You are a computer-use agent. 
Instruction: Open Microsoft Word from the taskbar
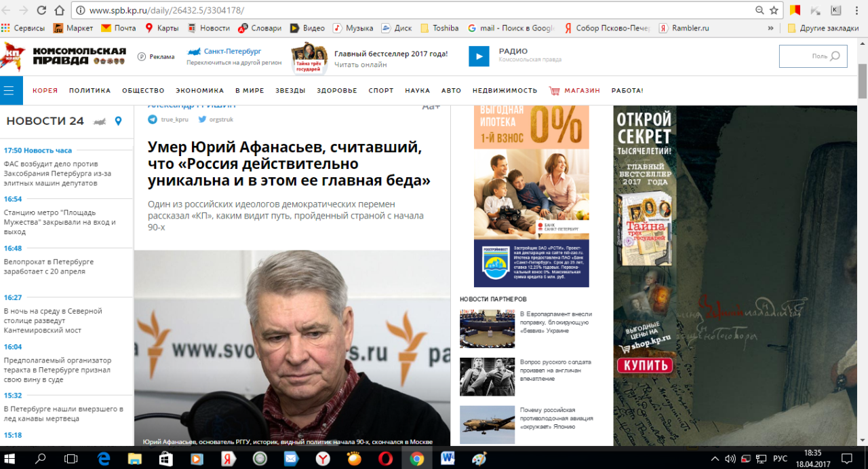(448, 459)
